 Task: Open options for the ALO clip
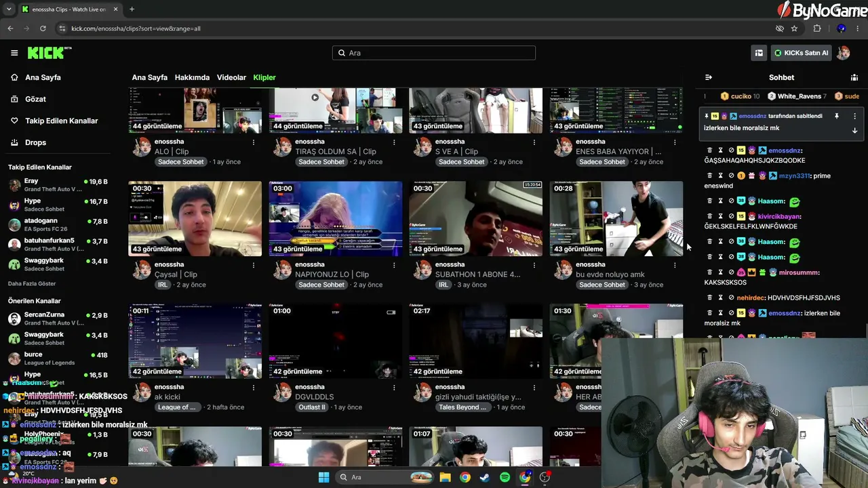click(254, 142)
